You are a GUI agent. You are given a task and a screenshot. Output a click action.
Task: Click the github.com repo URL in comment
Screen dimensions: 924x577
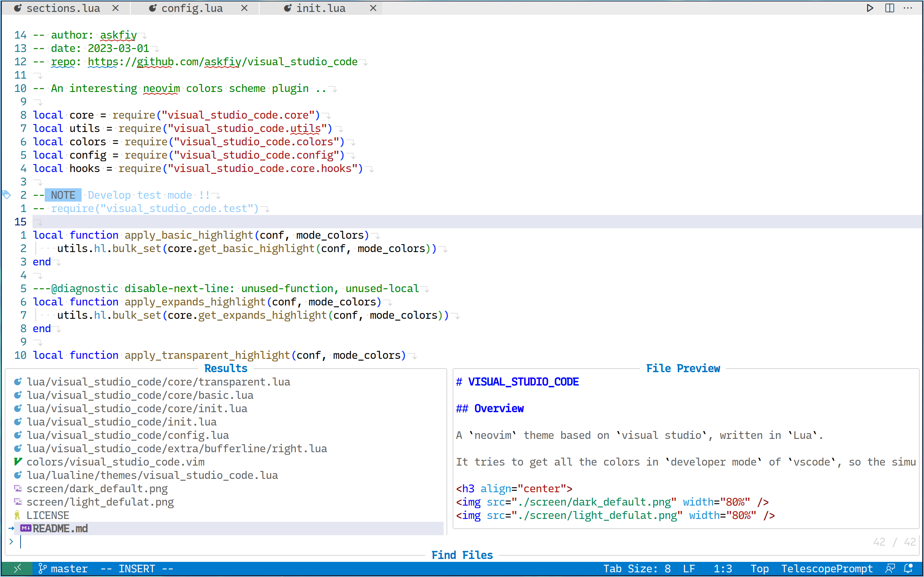tap(222, 62)
